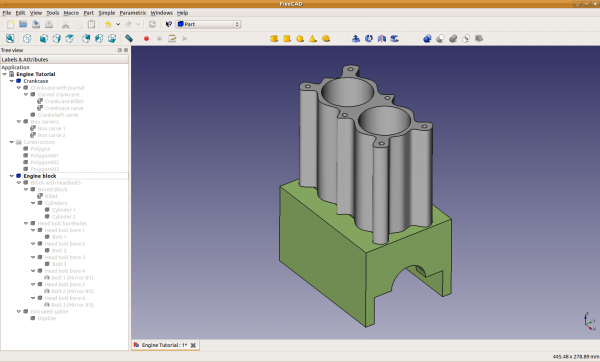600x362 pixels.
Task: Activate the What's This help pointer
Action: pyautogui.click(x=168, y=24)
